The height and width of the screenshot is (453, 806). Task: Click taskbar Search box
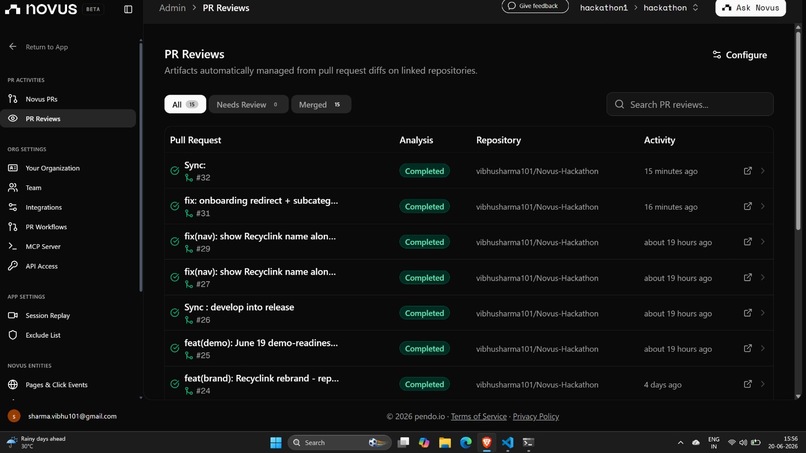[339, 442]
